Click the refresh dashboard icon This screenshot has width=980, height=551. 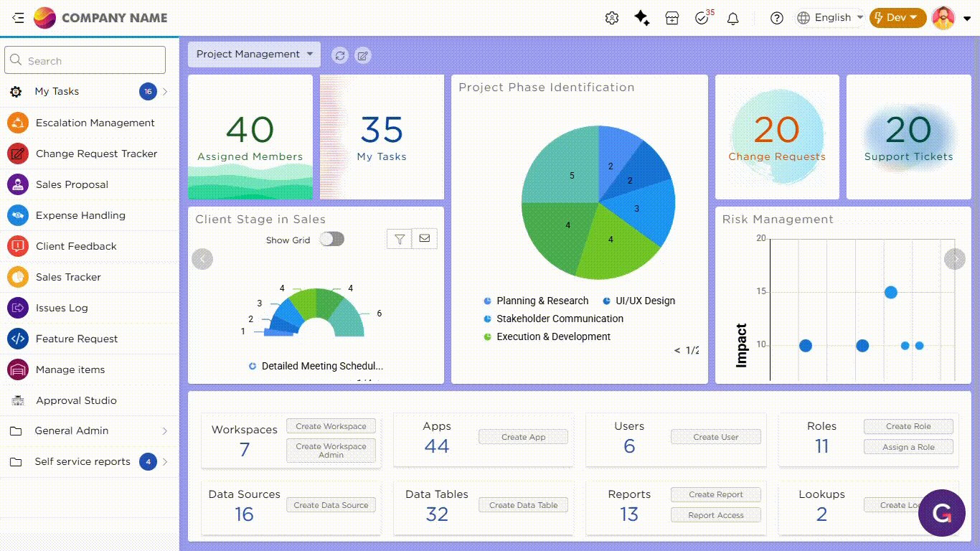[x=340, y=55]
